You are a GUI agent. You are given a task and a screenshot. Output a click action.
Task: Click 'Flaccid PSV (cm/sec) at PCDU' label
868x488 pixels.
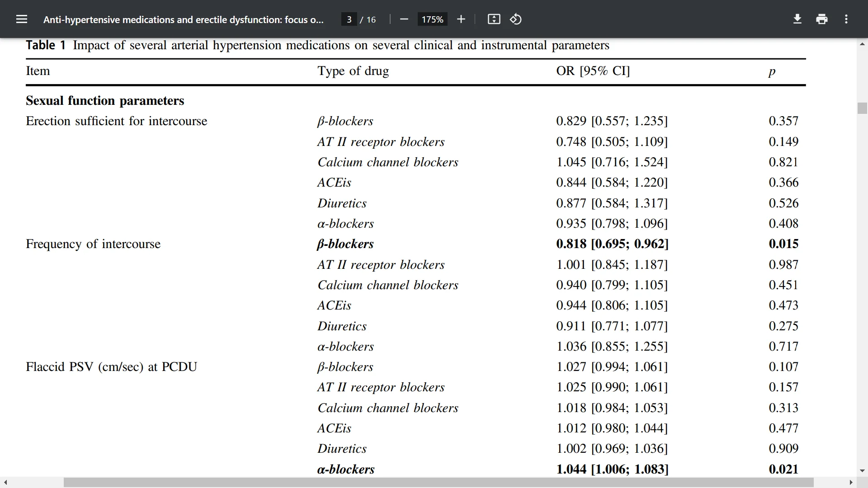click(112, 366)
